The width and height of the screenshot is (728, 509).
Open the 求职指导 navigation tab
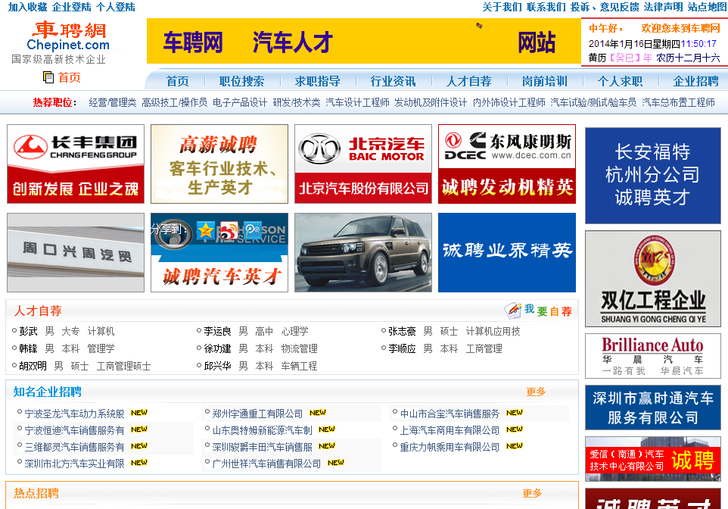point(318,81)
